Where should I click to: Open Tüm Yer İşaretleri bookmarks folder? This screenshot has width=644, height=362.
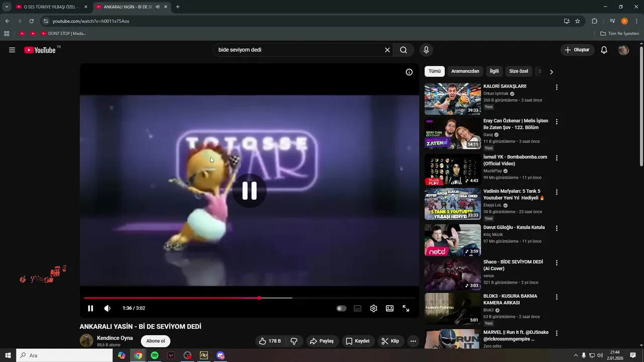(619, 34)
